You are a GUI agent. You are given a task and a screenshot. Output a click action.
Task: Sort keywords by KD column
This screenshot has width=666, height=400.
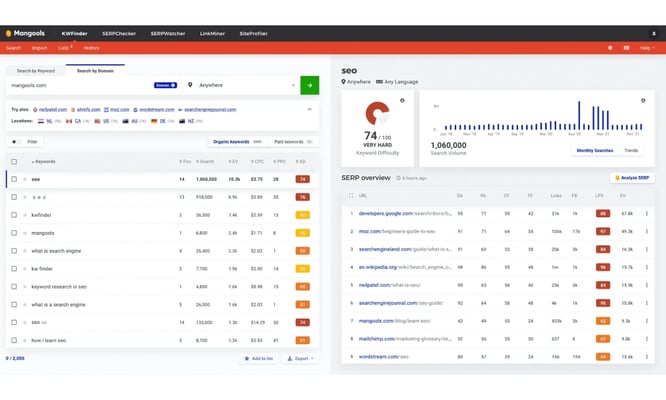301,162
